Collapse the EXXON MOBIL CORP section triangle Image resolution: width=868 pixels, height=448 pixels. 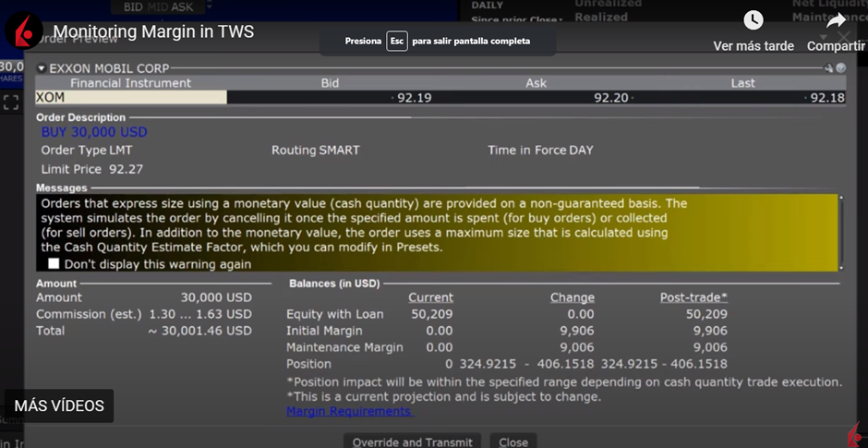click(x=42, y=68)
